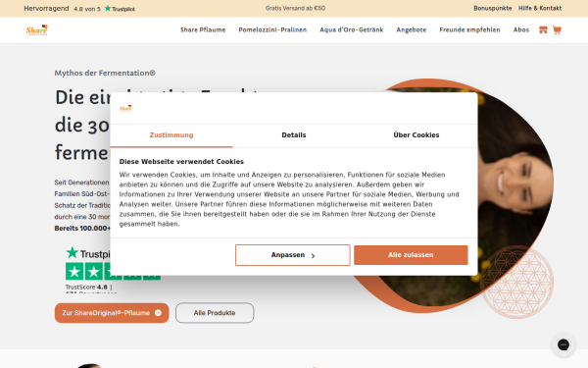Open the shop store icon in header
The width and height of the screenshot is (588, 368).
pos(543,30)
